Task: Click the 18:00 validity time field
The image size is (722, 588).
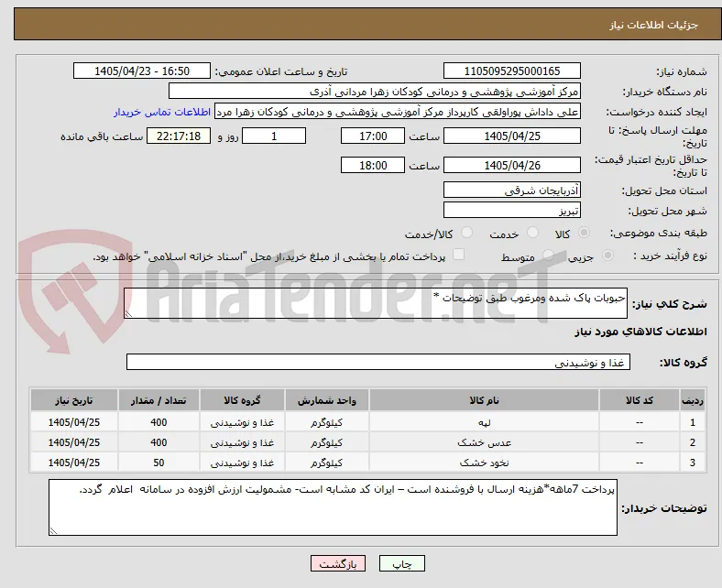Action: (373, 165)
